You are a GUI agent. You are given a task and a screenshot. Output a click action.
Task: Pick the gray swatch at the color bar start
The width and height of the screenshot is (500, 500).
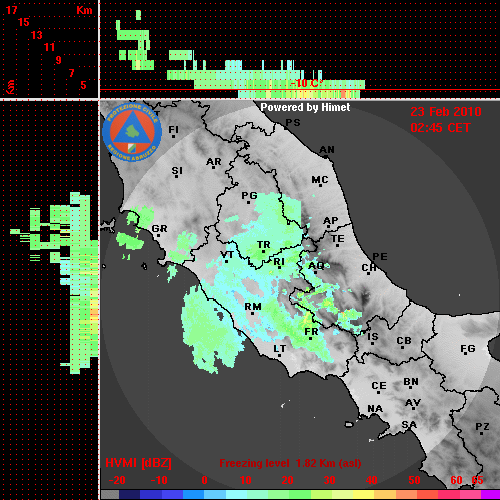point(110,495)
